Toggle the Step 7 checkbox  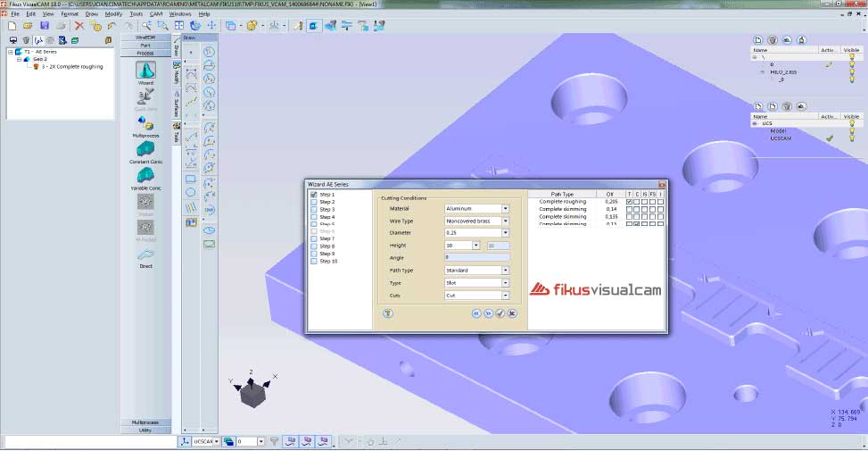(x=313, y=239)
